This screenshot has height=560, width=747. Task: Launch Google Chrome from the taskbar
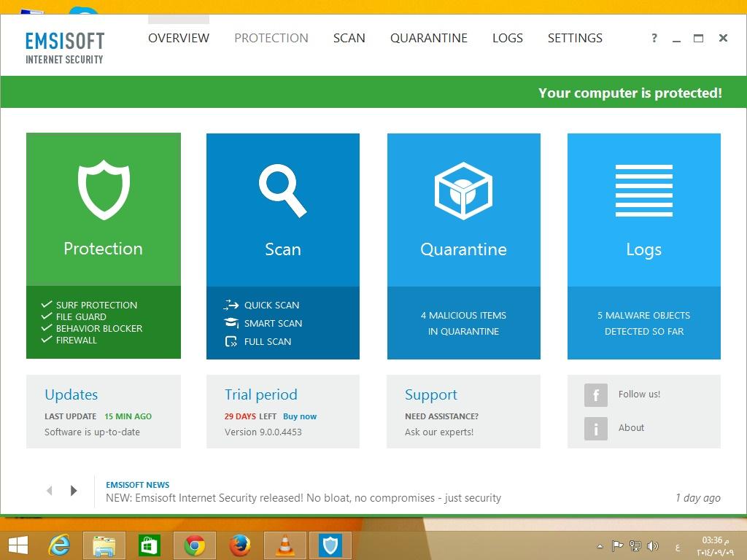coord(194,545)
